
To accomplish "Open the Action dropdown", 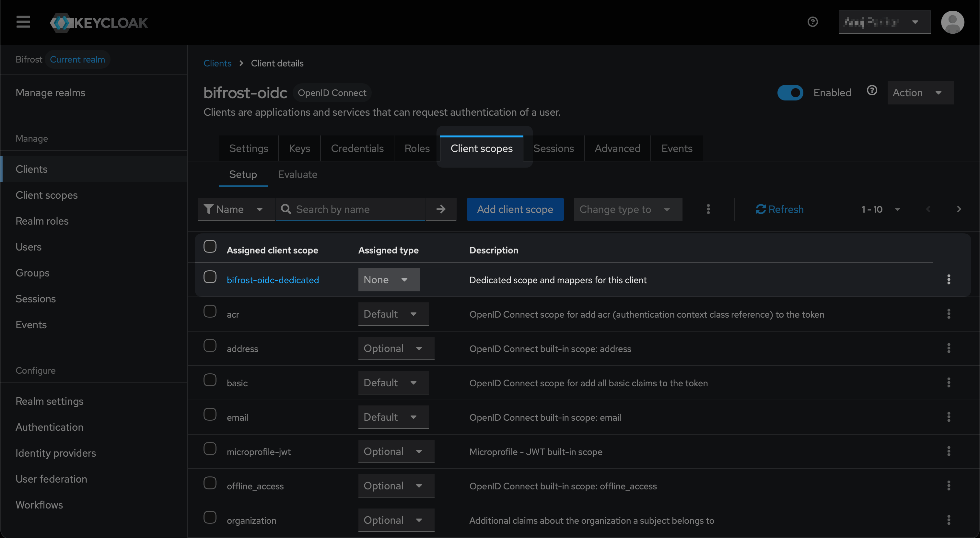I will pos(920,92).
